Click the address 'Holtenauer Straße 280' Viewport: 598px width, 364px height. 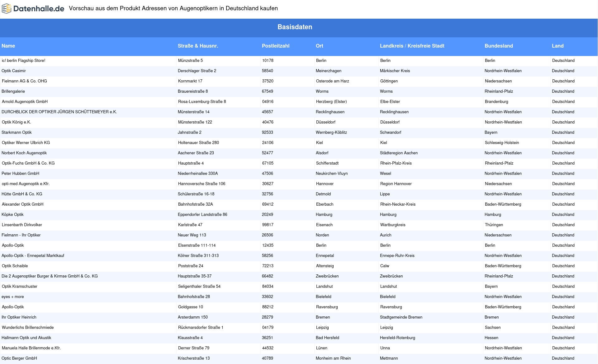click(x=198, y=143)
